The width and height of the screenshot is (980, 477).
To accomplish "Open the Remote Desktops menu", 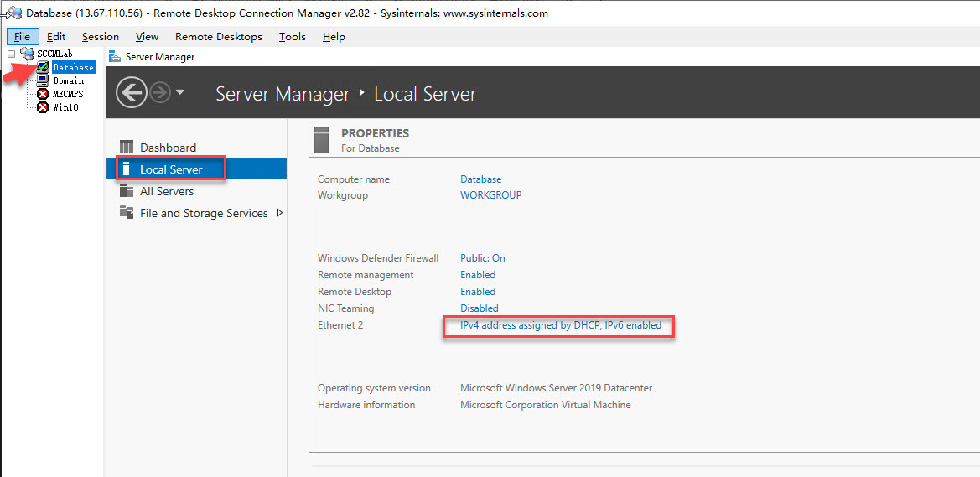I will point(218,36).
